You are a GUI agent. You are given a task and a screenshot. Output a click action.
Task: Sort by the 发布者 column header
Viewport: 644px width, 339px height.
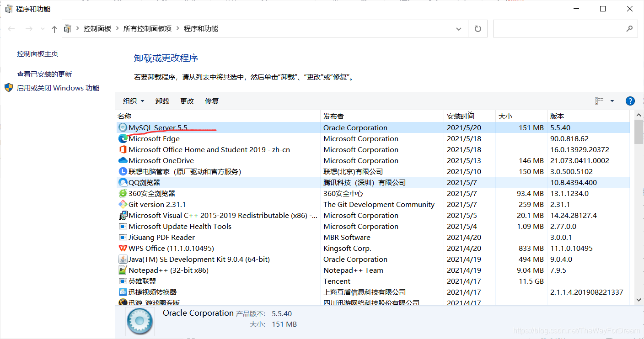pos(382,116)
